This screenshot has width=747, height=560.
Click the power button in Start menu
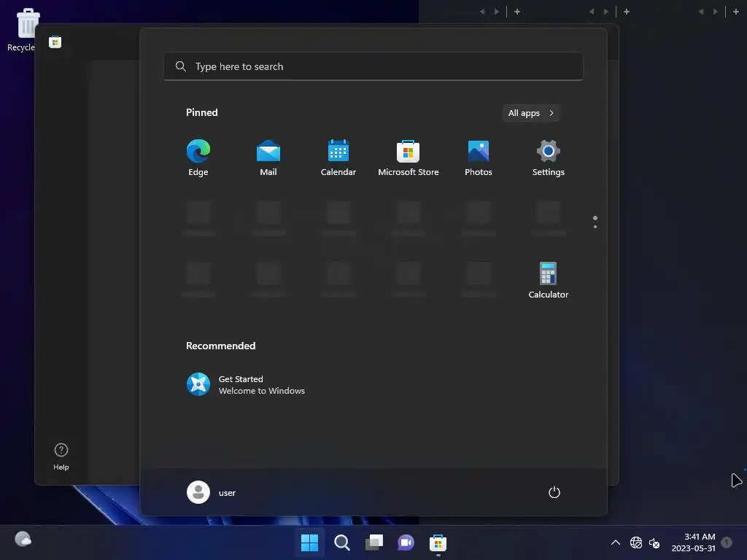[554, 492]
